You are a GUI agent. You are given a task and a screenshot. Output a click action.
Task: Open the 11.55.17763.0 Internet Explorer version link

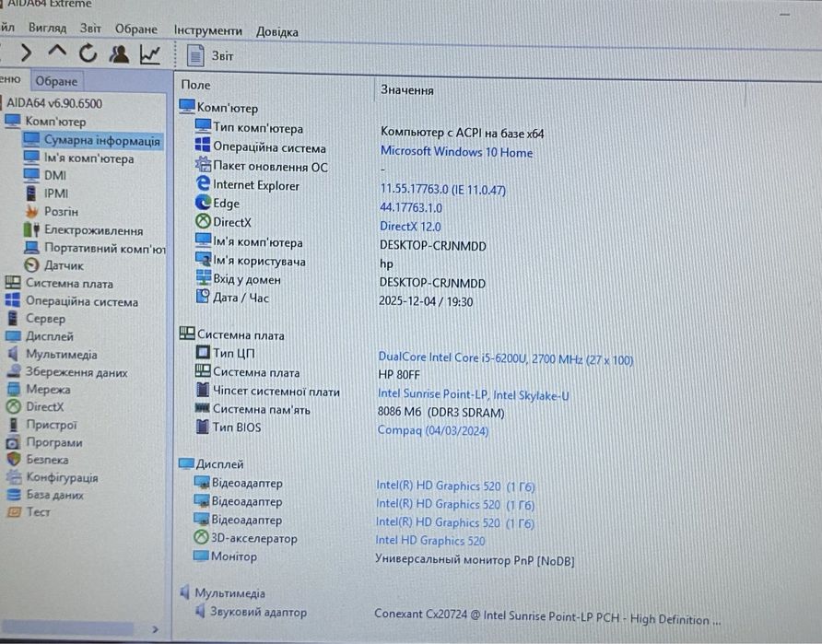pyautogui.click(x=442, y=189)
